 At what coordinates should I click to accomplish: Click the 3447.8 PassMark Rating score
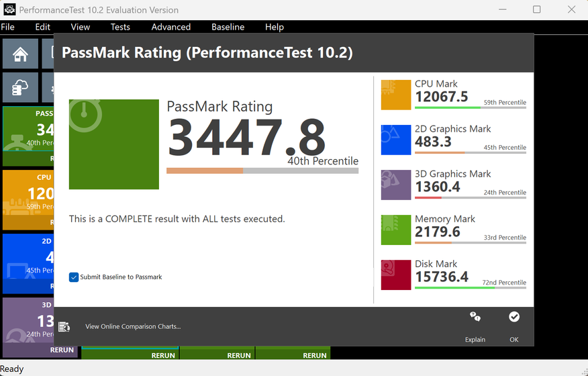tap(246, 138)
